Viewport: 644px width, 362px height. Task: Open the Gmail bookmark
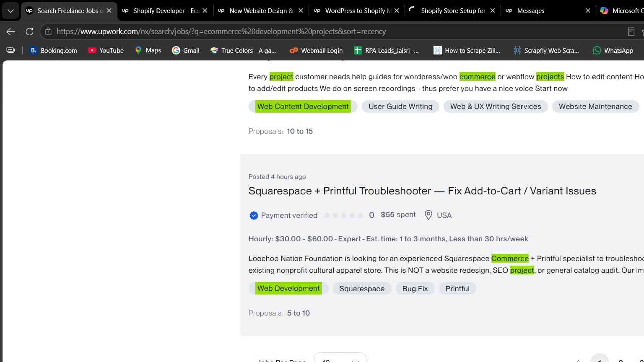pos(186,50)
